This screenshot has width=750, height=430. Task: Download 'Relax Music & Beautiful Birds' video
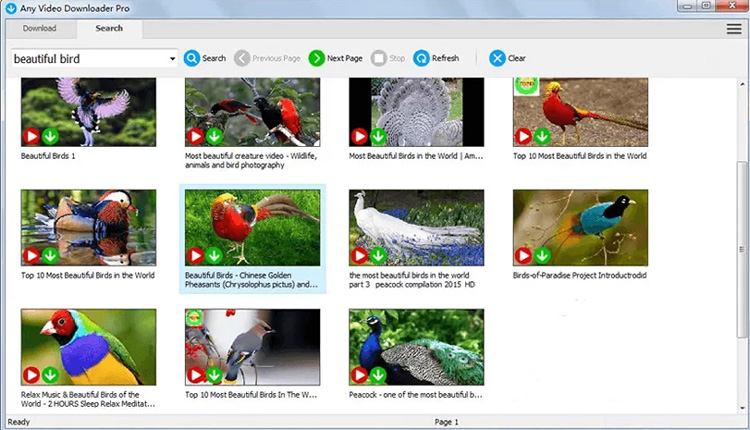click(x=50, y=375)
